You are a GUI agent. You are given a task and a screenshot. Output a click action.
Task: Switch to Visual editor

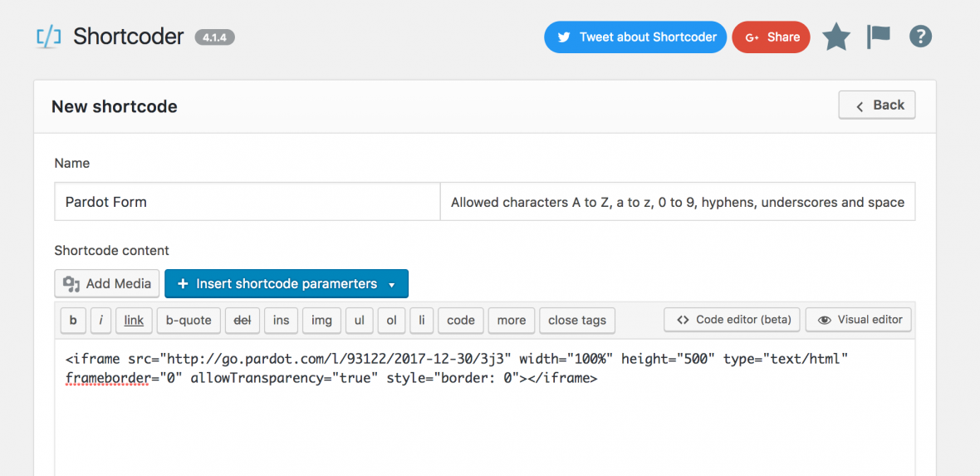pyautogui.click(x=859, y=320)
